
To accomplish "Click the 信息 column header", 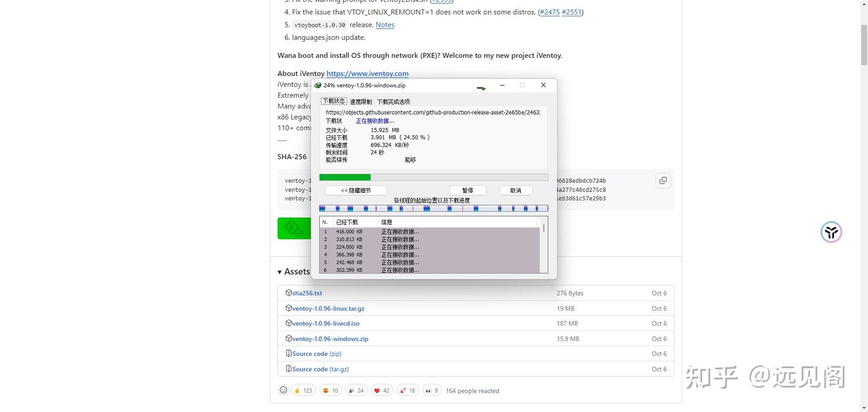I will click(x=458, y=222).
